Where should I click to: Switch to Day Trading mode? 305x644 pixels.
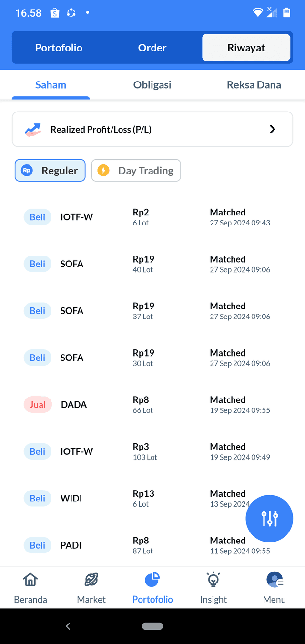(136, 171)
